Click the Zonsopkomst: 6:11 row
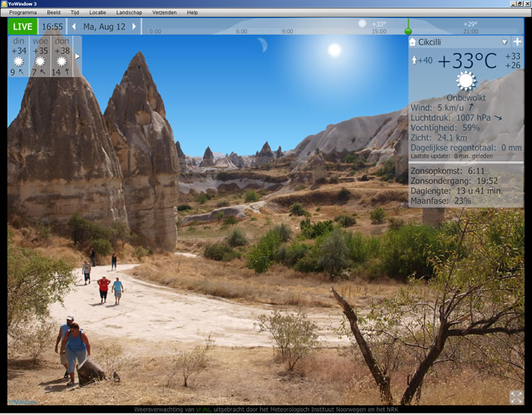This screenshot has height=415, width=532. 448,171
